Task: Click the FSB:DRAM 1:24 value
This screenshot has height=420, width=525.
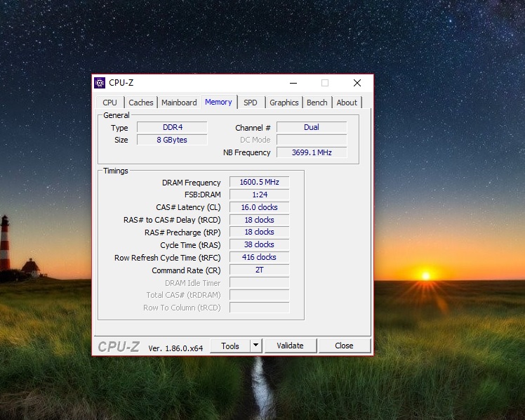Action: tap(259, 195)
